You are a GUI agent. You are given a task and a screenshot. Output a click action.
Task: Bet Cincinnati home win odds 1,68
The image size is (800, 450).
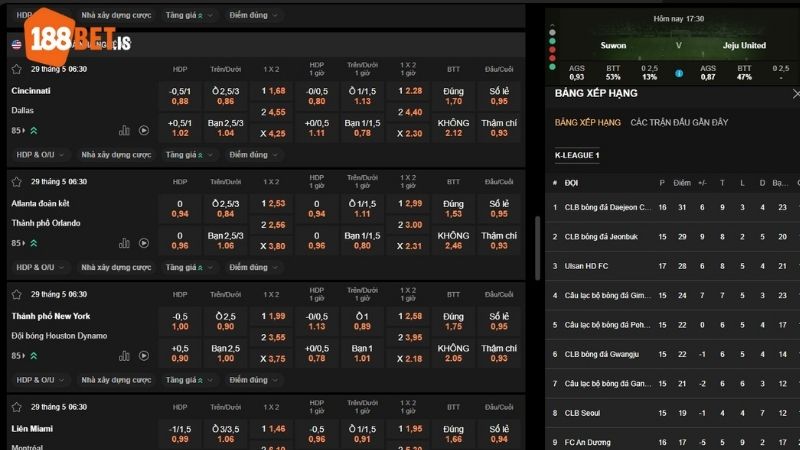(272, 91)
